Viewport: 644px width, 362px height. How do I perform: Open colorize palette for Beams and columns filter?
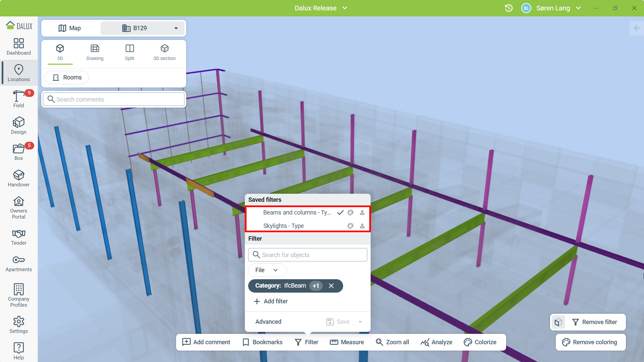pyautogui.click(x=351, y=213)
